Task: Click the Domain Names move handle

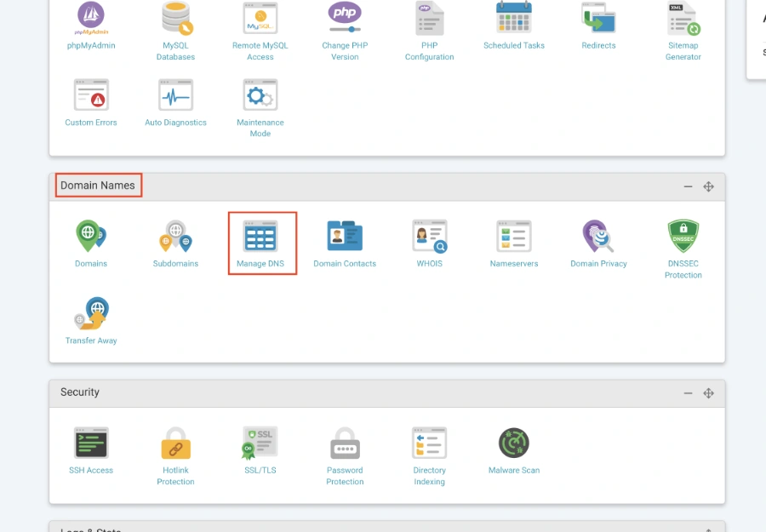Action: (x=708, y=186)
